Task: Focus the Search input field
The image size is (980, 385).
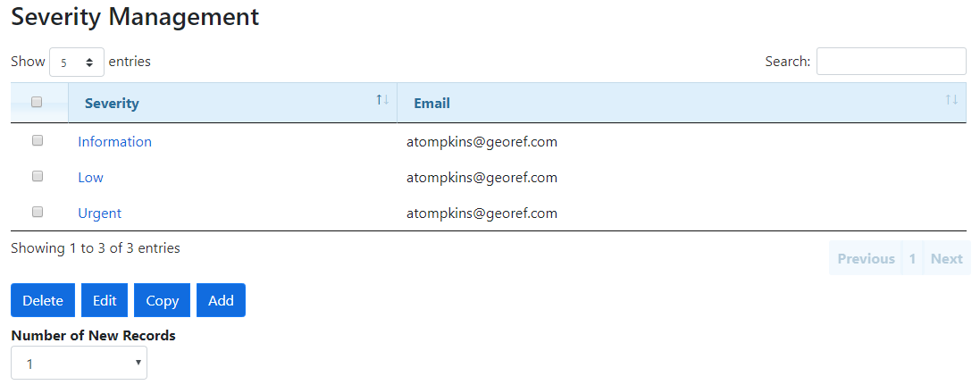Action: click(x=891, y=62)
